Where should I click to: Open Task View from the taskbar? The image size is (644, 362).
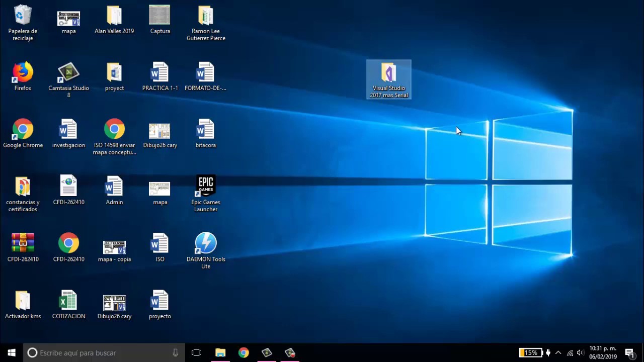coord(197,352)
